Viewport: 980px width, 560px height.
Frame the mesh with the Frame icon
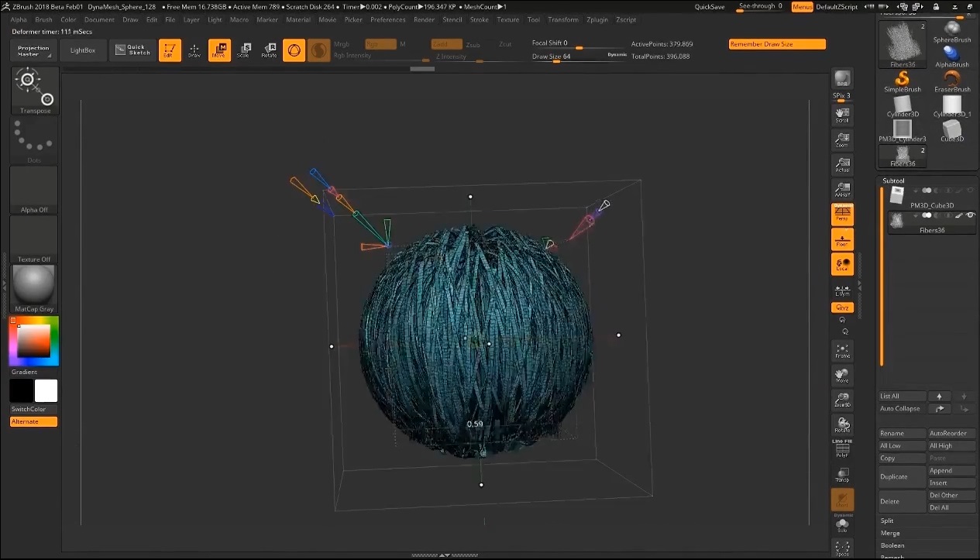[x=842, y=351]
